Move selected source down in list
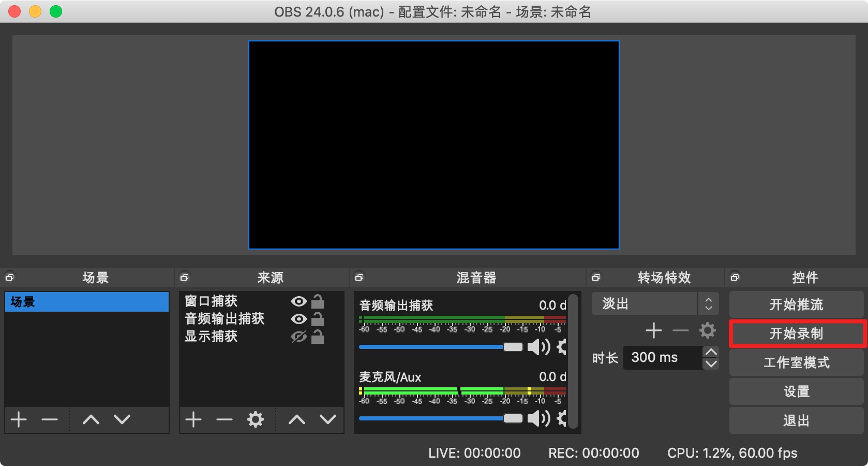 (x=328, y=419)
